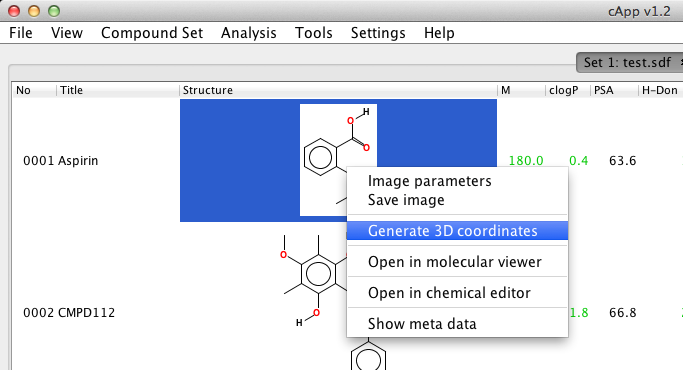Open the File menu

(20, 33)
